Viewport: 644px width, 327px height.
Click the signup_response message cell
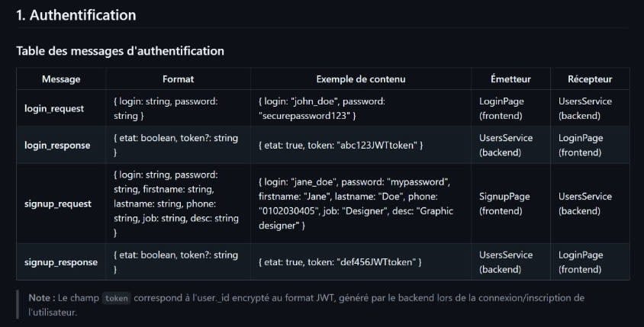click(61, 262)
